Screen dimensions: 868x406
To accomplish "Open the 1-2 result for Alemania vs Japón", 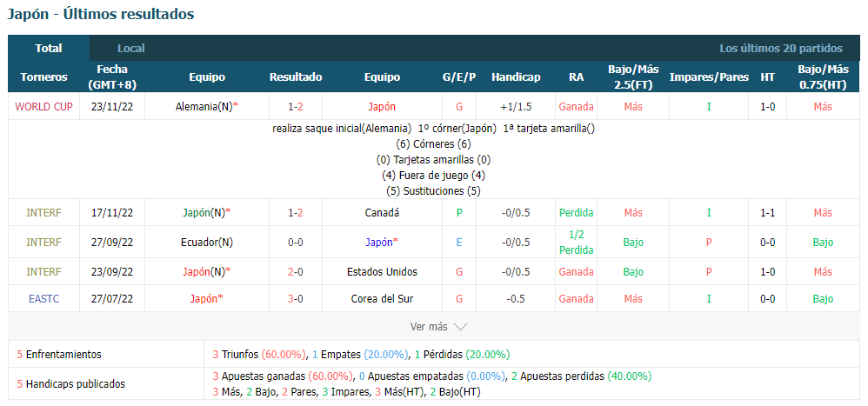I will (296, 107).
